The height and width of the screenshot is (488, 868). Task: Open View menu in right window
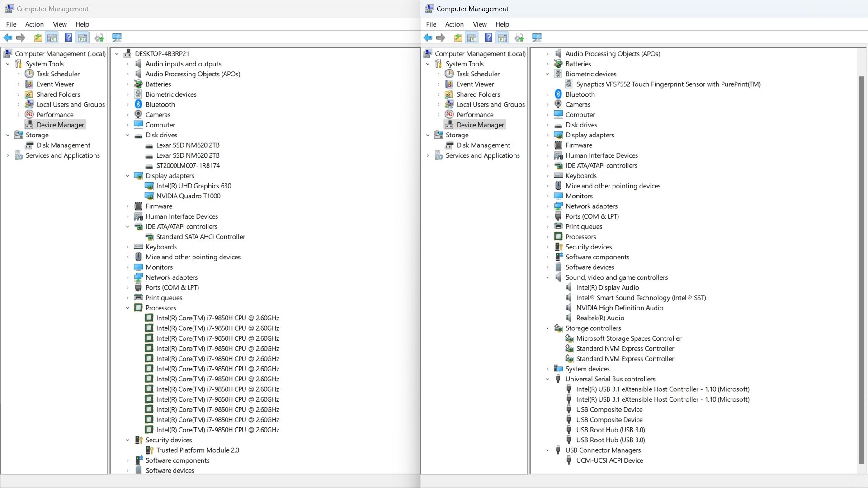480,24
